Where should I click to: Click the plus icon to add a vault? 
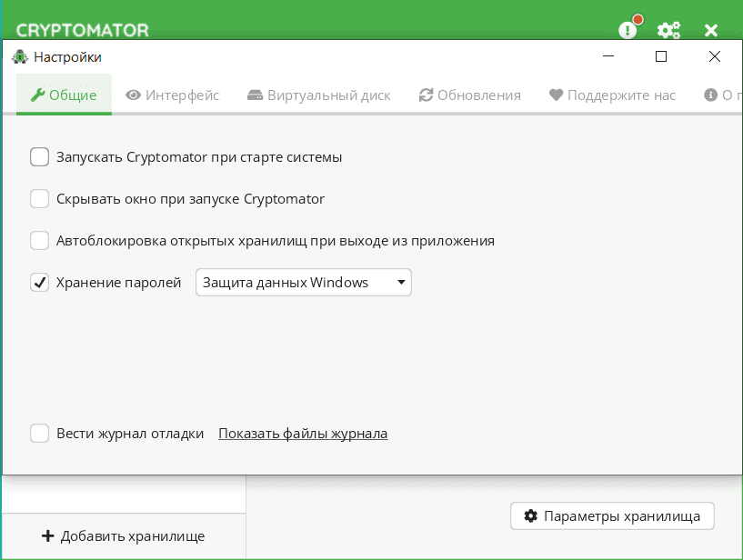click(48, 536)
